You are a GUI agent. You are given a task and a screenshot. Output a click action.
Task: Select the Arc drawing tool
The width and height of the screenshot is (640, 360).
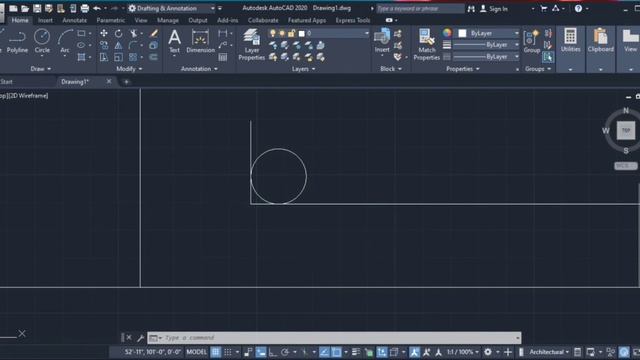[64, 42]
